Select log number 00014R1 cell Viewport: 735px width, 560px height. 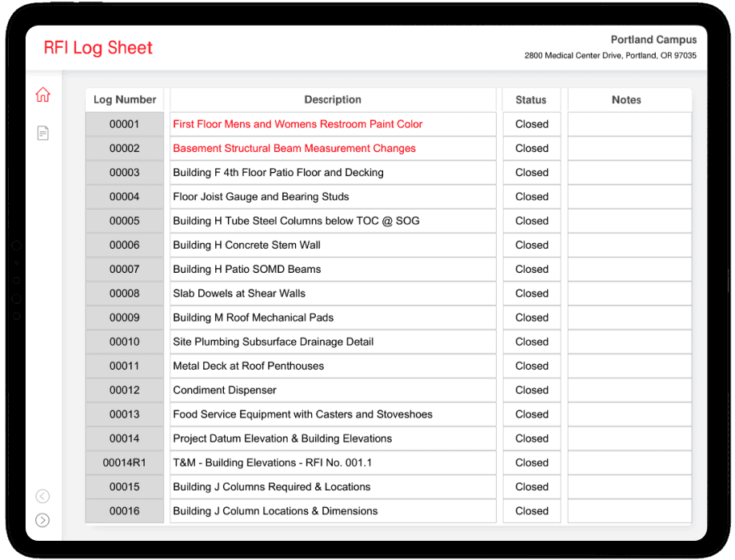125,462
